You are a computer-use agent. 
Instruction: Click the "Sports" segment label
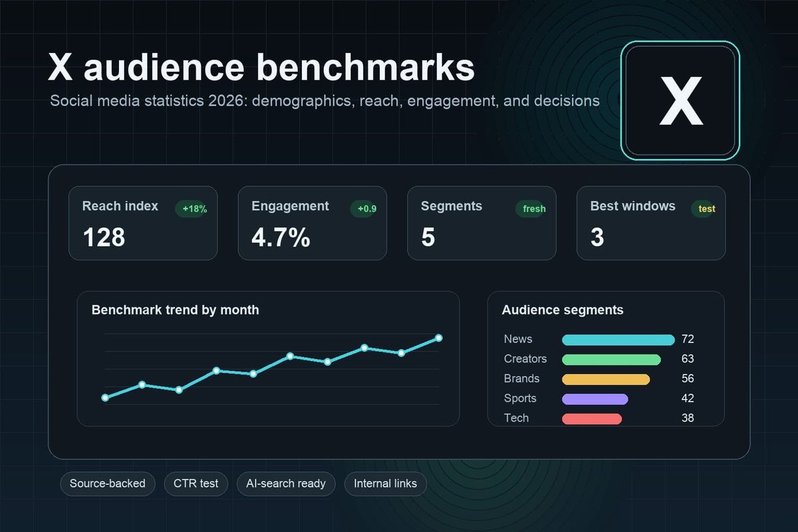click(x=520, y=398)
